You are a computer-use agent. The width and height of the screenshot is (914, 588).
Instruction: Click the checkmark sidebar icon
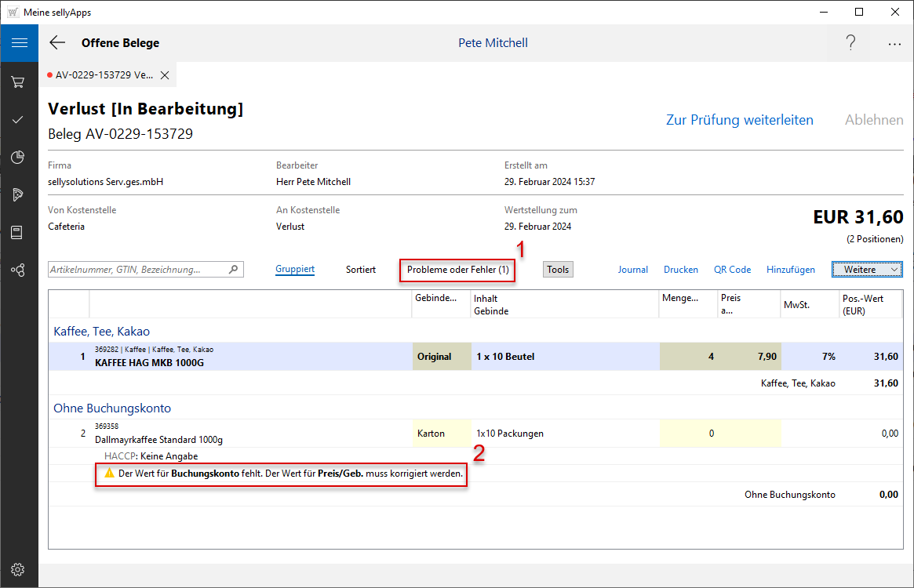tap(18, 119)
